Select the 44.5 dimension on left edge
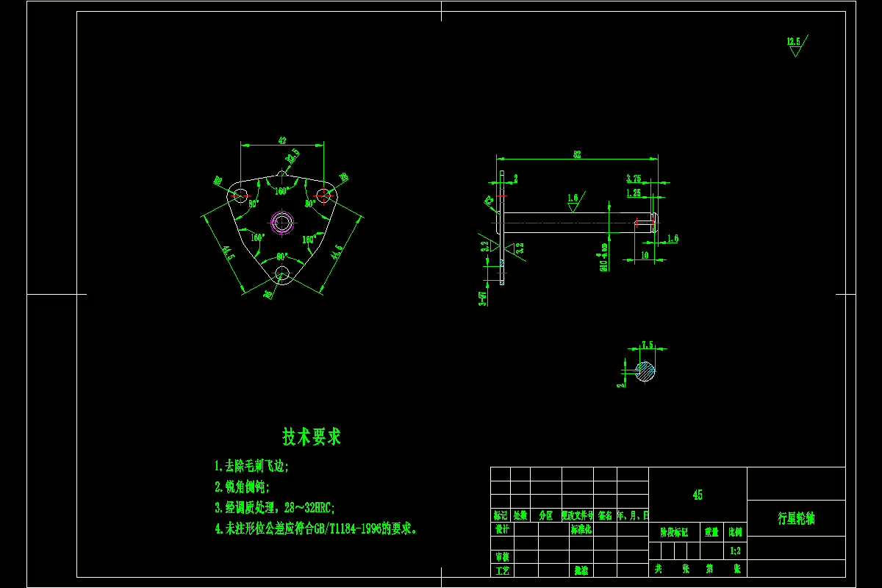 click(x=229, y=254)
